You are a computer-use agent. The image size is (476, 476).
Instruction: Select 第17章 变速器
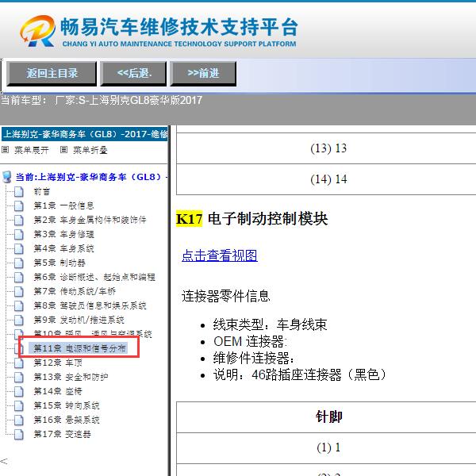62,434
